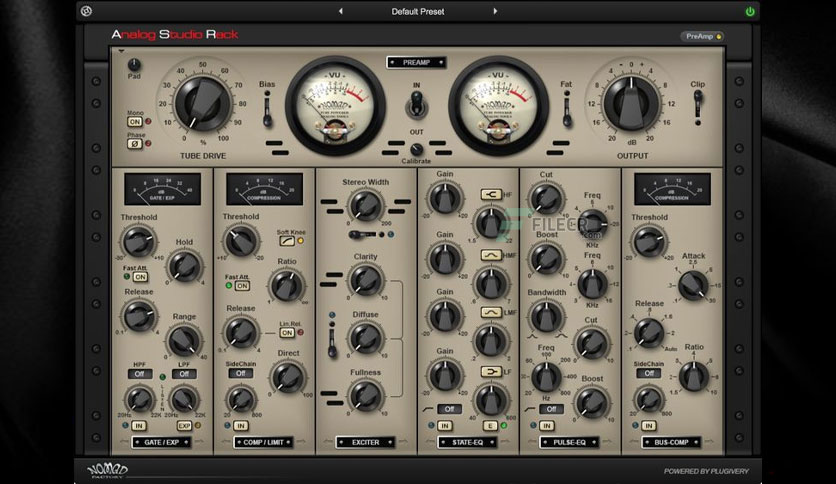Click the Gate/Exp gain reduction meter display

pyautogui.click(x=163, y=189)
